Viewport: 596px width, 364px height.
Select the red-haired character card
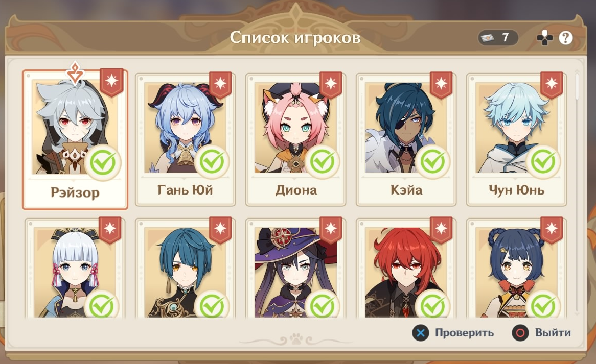point(406,268)
